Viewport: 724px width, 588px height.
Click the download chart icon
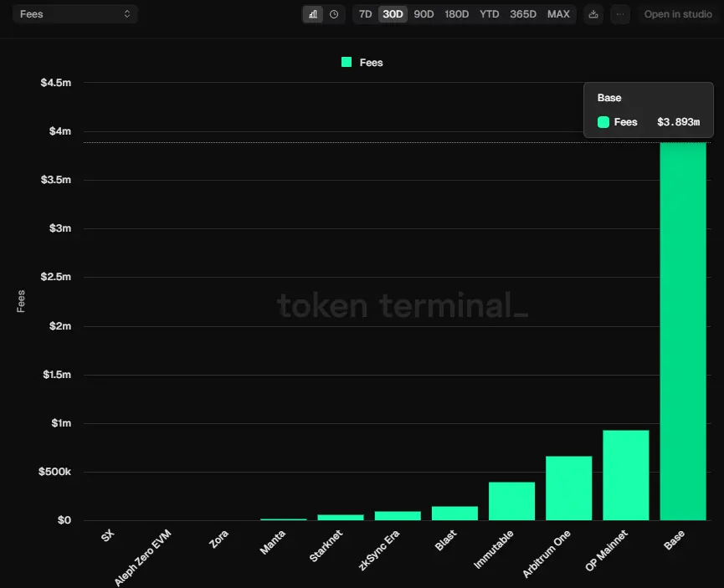(593, 13)
